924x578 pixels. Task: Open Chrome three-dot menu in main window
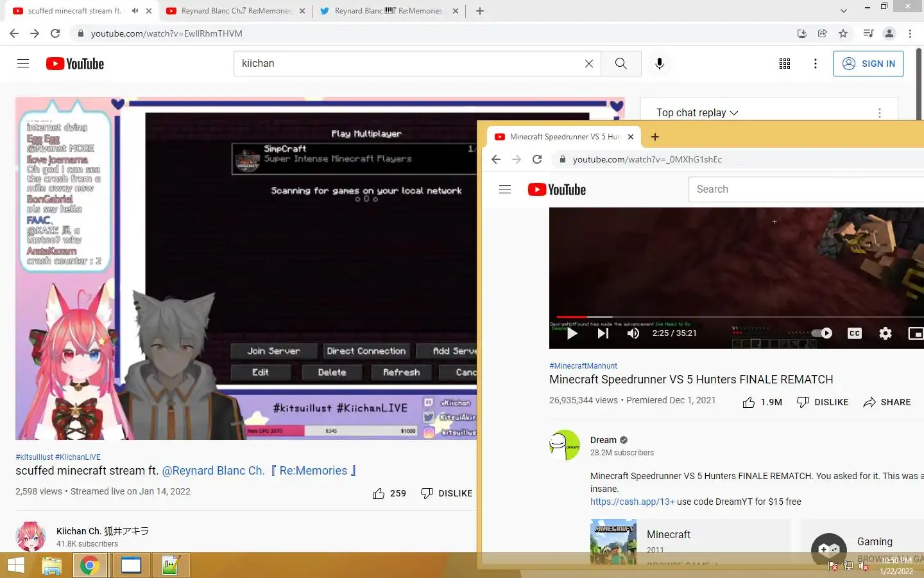pos(910,33)
